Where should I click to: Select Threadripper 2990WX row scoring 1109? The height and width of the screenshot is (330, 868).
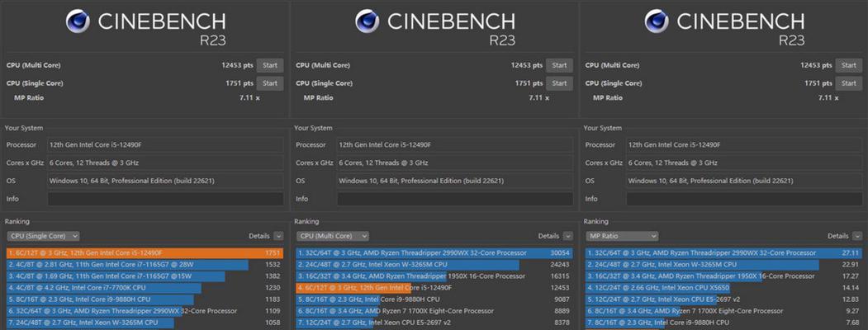coord(145,311)
